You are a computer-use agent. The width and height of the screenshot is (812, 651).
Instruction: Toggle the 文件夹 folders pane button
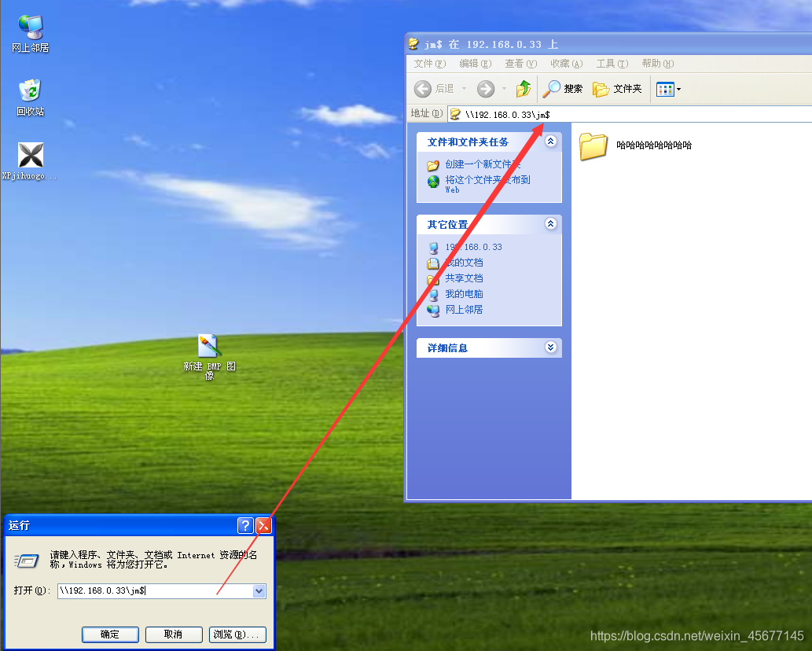617,89
